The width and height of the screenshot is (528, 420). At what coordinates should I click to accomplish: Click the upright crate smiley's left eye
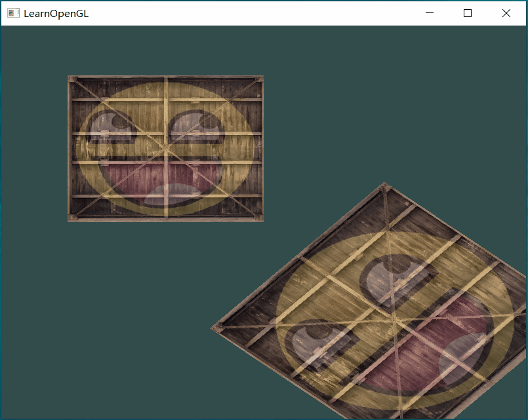(110, 125)
